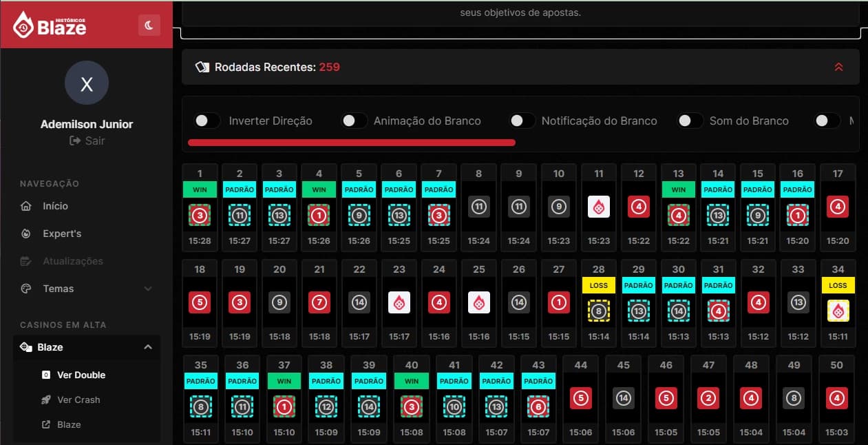Select round 34 LOSS white tile
Viewport: 868px width, 445px height.
[838, 311]
